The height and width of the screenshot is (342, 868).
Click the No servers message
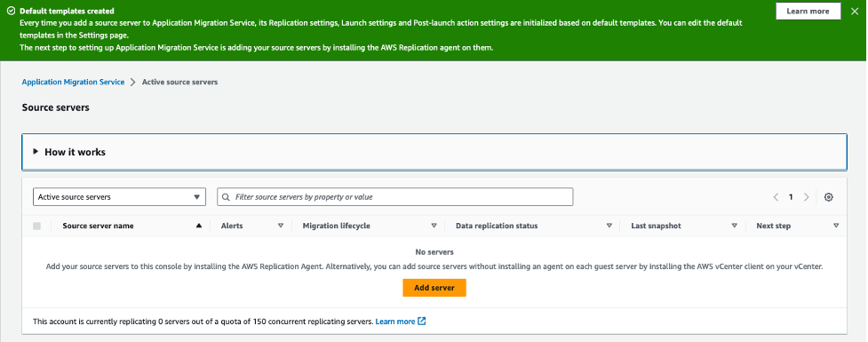[434, 251]
